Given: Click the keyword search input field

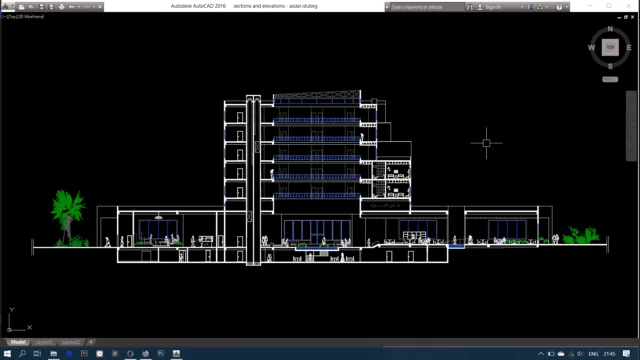Looking at the screenshot, I should coord(427,7).
